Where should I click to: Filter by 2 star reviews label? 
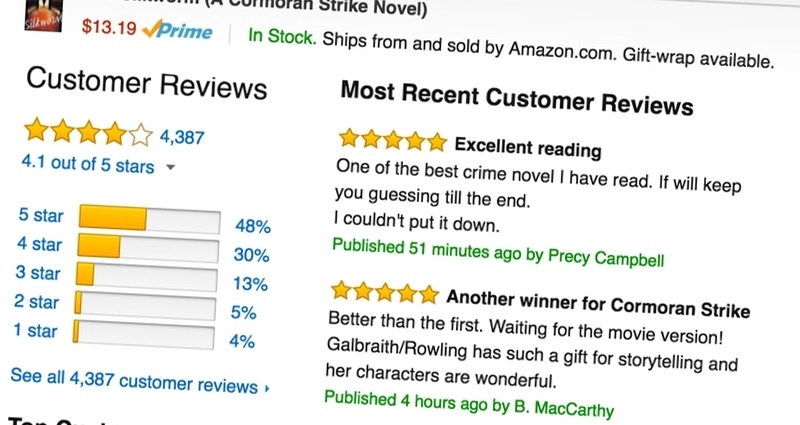click(36, 302)
